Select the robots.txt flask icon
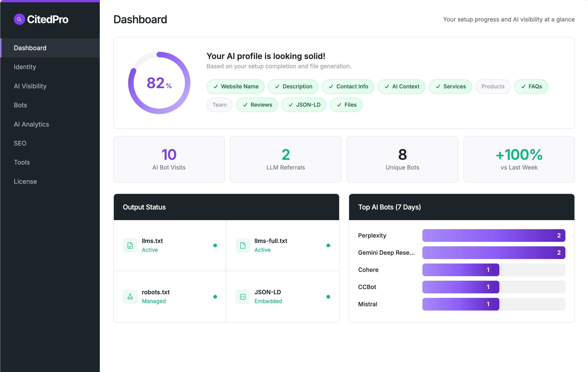Viewport: 588px width, 372px height. click(130, 297)
